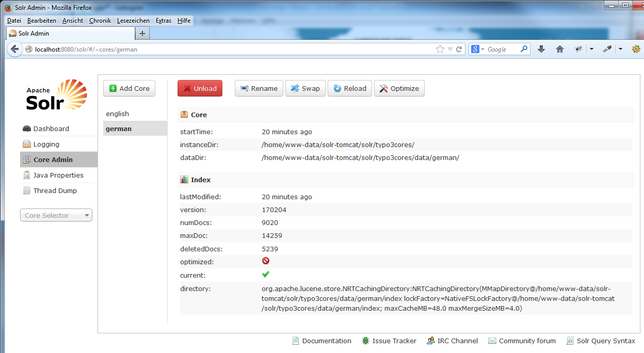Open the Lesezeichen menu
Viewport: 644px width, 353px height.
click(x=133, y=21)
